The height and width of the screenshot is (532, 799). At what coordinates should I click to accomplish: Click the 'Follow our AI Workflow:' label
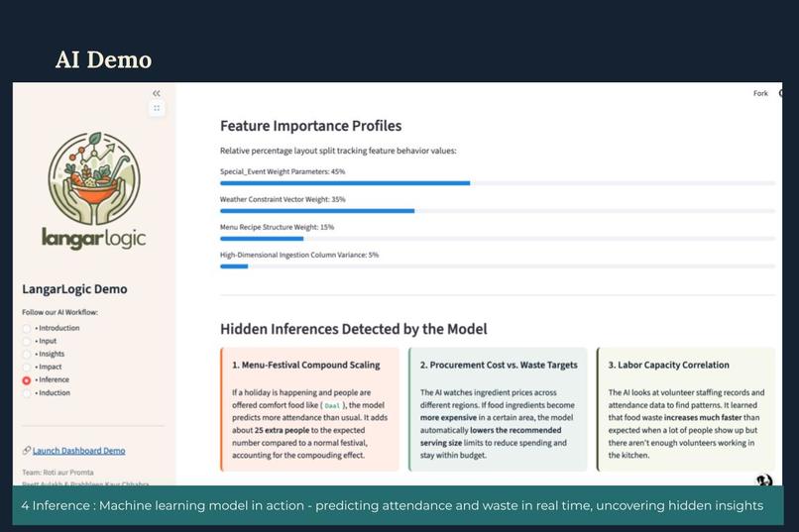60,312
